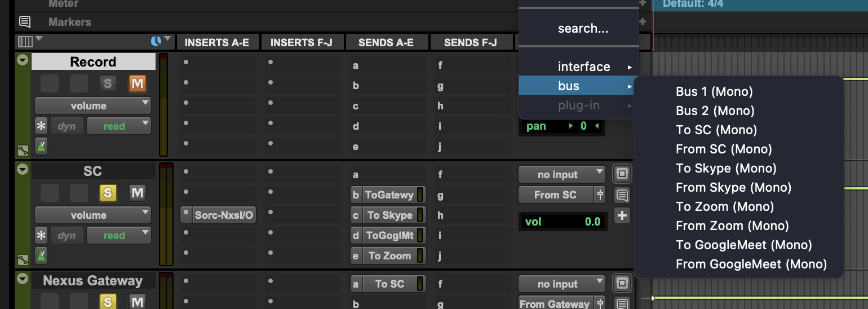This screenshot has width=868, height=309.
Task: Open the track view columns selector icon
Action: tap(26, 42)
